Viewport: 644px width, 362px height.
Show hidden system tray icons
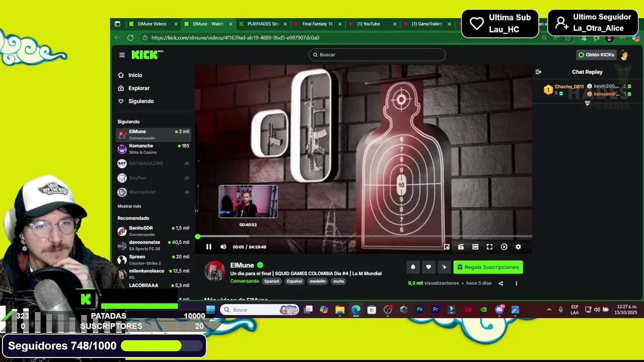click(549, 310)
